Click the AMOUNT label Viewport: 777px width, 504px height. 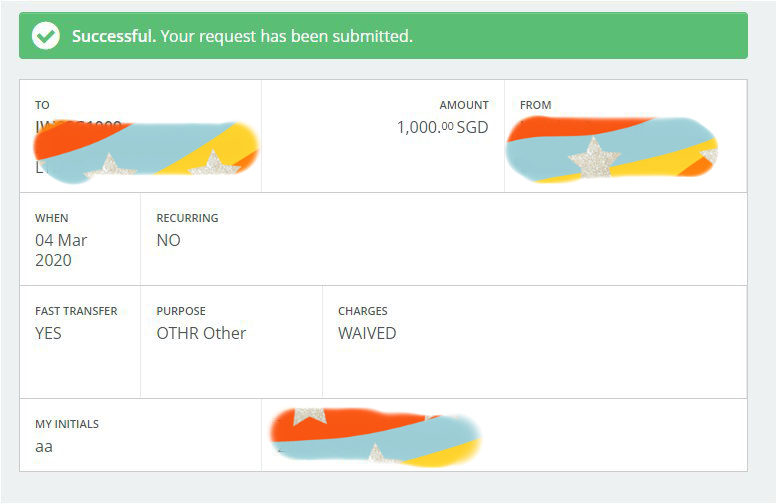coord(464,105)
